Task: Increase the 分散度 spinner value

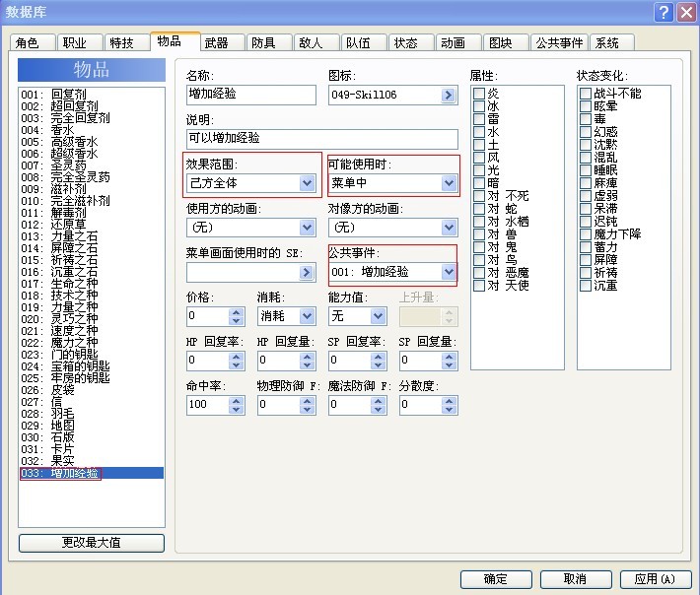Action: click(450, 401)
